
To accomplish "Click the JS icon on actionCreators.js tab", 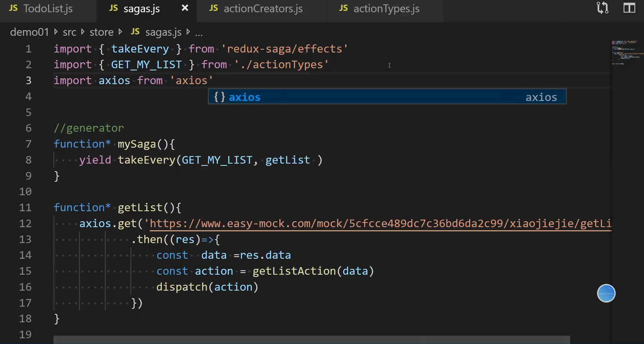I will pos(214,8).
